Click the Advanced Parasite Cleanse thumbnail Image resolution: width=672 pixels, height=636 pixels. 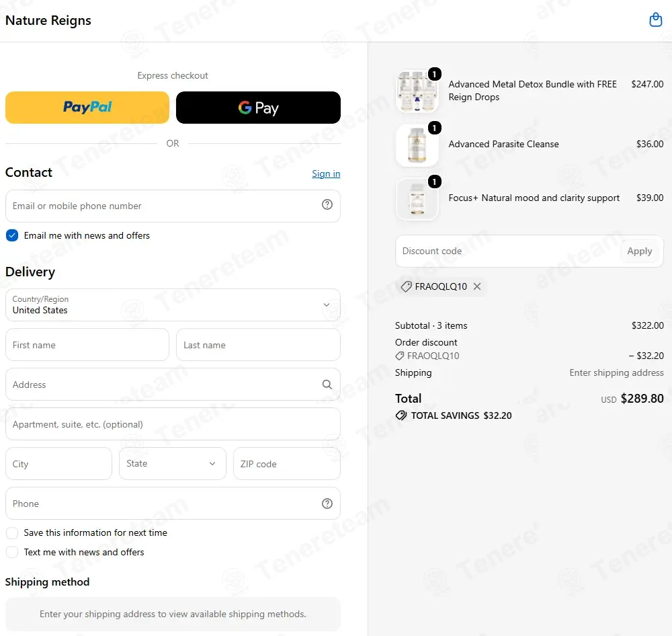click(x=417, y=145)
